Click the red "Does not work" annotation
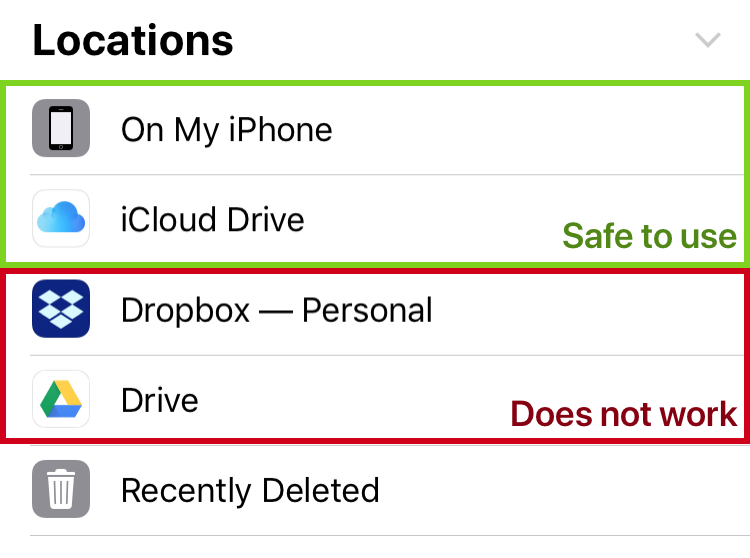This screenshot has width=750, height=558. coord(624,414)
